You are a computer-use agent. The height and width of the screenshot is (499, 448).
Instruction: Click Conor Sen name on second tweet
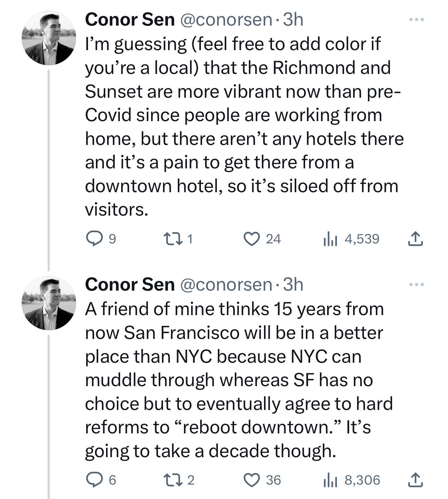[129, 284]
